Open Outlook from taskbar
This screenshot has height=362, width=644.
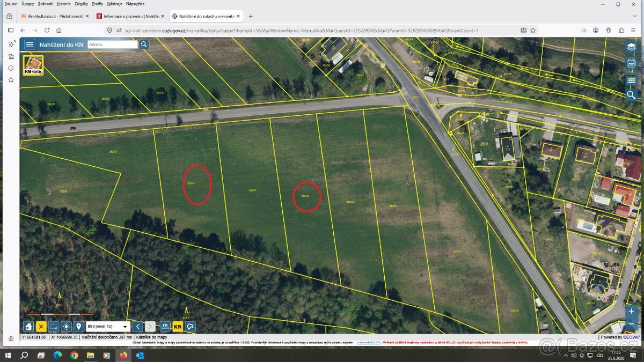point(140,355)
